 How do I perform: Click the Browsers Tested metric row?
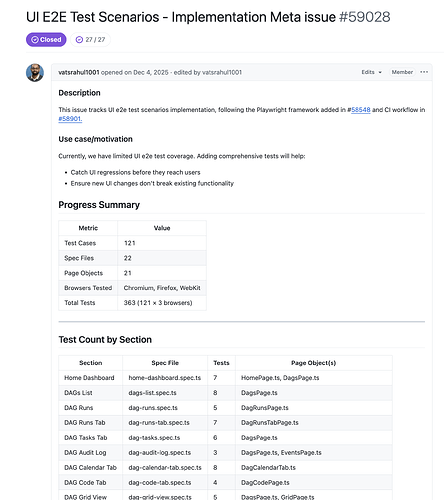tap(132, 288)
